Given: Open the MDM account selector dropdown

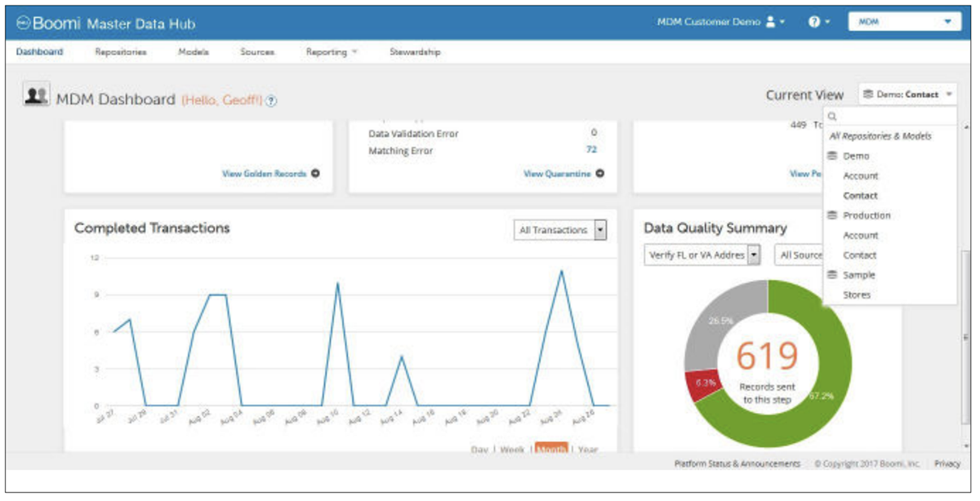Looking at the screenshot, I should tap(905, 23).
